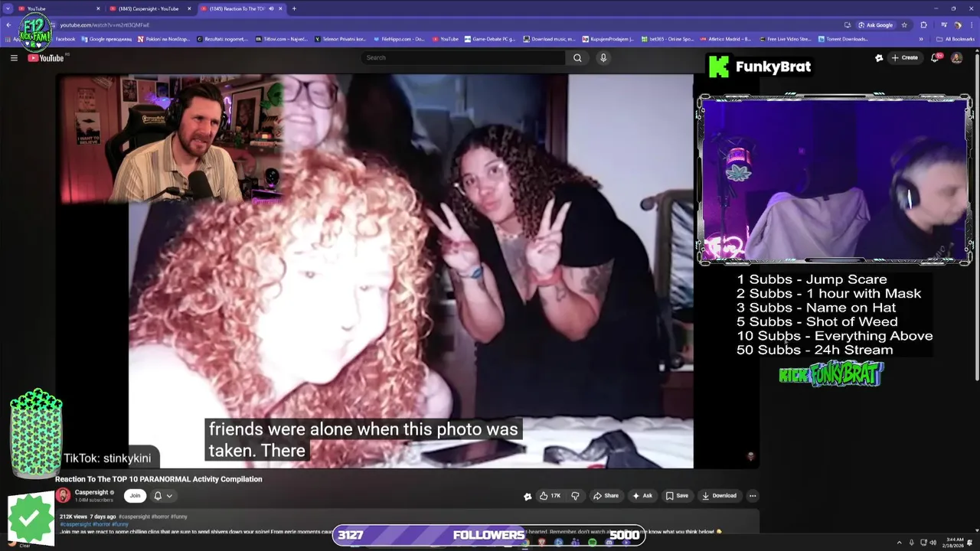Open the Atletico Madrid bookmark
Screen dimensions: 980x551
pyautogui.click(x=726, y=39)
